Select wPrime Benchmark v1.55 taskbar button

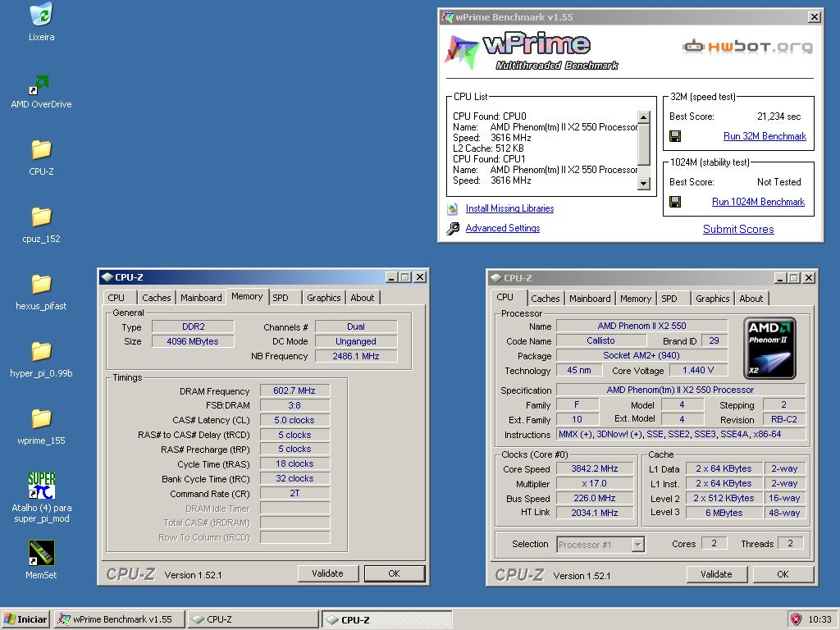121,619
